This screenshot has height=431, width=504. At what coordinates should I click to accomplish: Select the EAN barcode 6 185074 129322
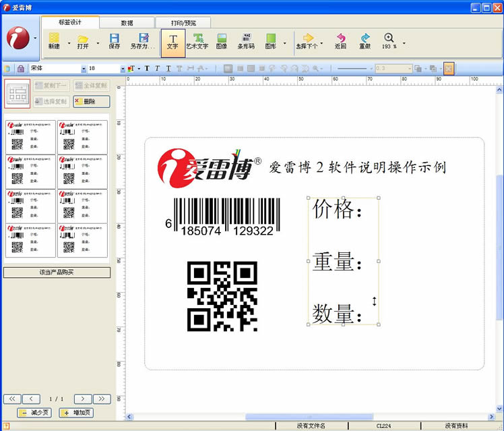tap(223, 217)
